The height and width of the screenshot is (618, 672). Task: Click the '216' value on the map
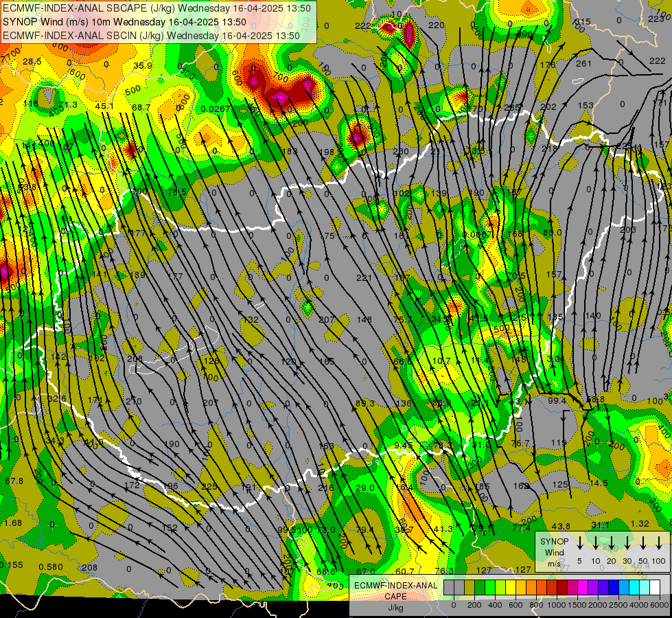[x=326, y=488]
